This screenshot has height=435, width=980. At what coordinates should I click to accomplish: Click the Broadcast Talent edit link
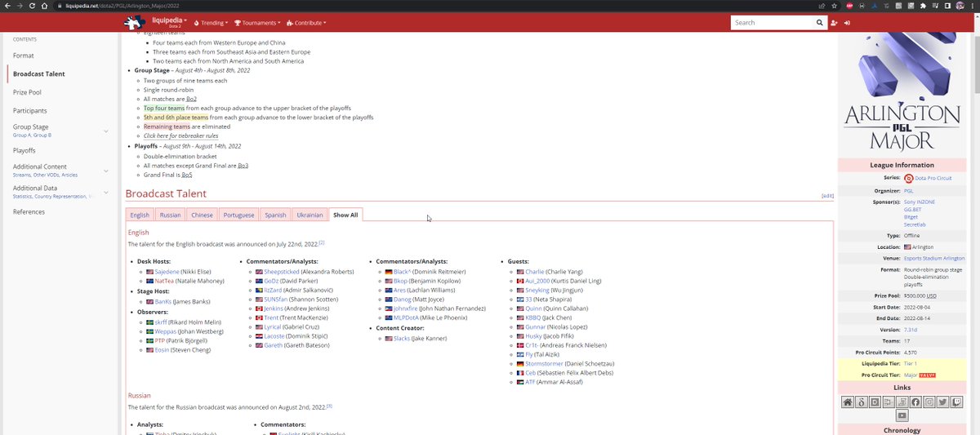(x=827, y=196)
